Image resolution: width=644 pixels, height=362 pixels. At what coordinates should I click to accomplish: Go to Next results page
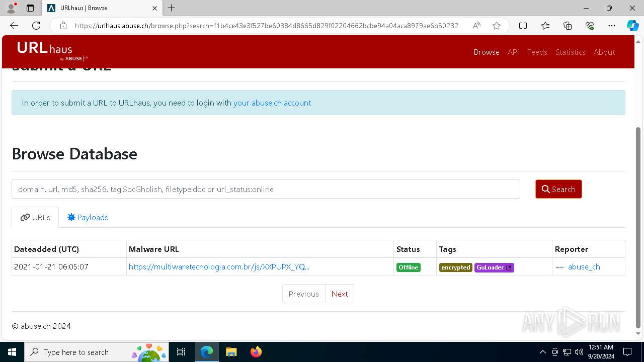coord(340,294)
